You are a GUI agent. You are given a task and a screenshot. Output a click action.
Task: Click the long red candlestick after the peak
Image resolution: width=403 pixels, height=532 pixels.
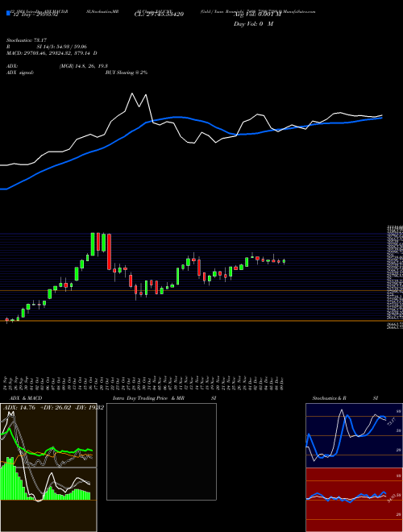(x=109, y=251)
